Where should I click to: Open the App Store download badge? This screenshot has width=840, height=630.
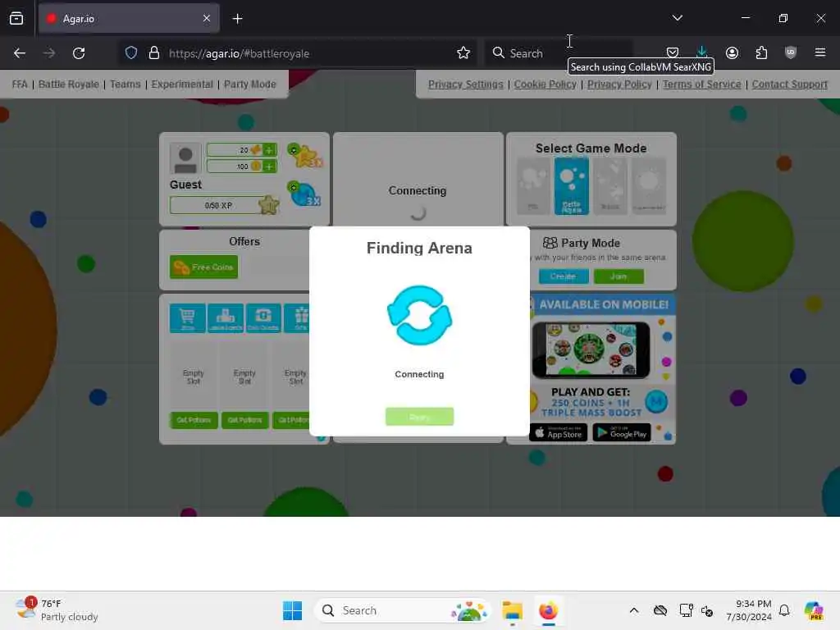point(558,432)
